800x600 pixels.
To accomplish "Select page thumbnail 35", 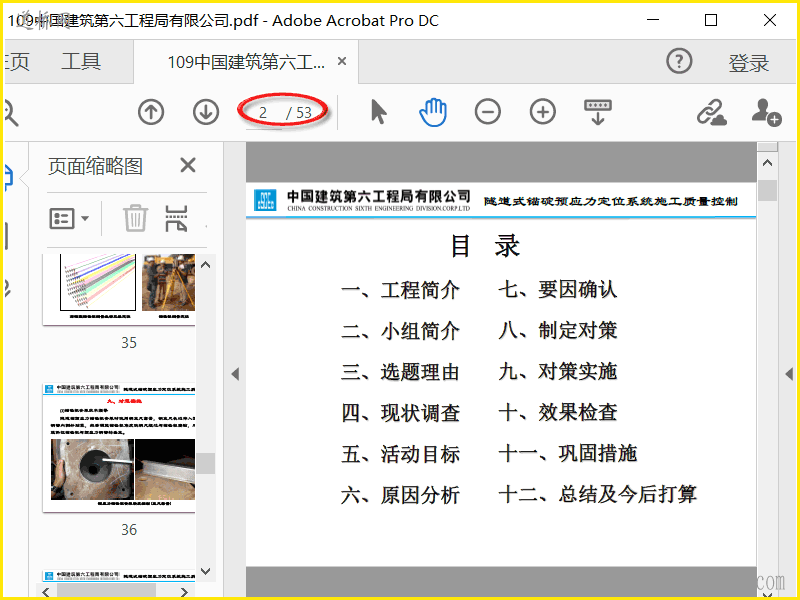I will (x=119, y=289).
